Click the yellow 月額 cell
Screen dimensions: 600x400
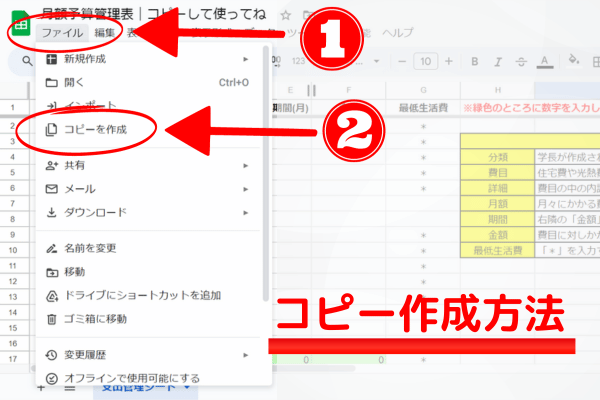(x=497, y=204)
